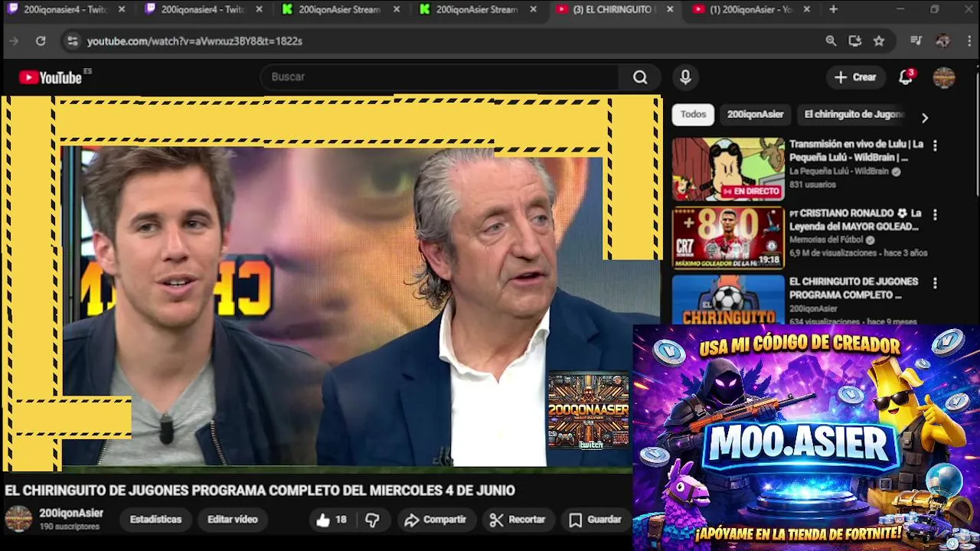Reload the page in Chrome
The width and height of the screenshot is (980, 551).
[41, 41]
